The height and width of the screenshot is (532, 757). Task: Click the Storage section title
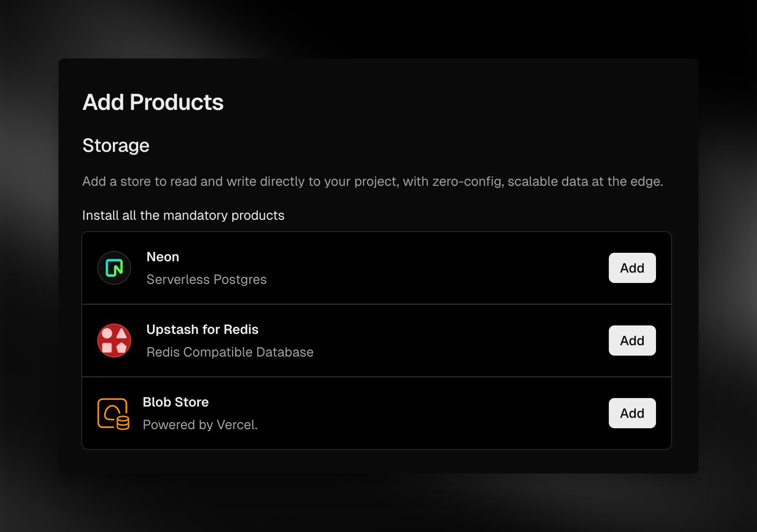click(116, 145)
